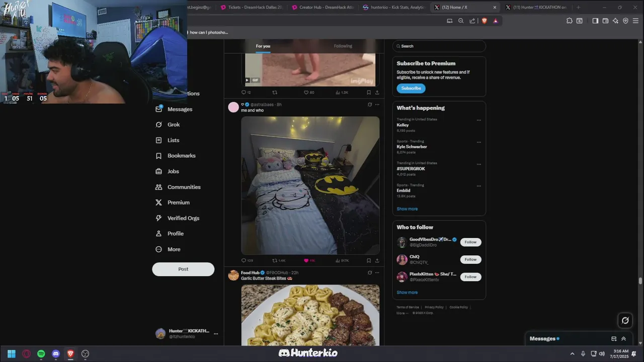
Task: Click Show more under What's happening
Action: (407, 209)
